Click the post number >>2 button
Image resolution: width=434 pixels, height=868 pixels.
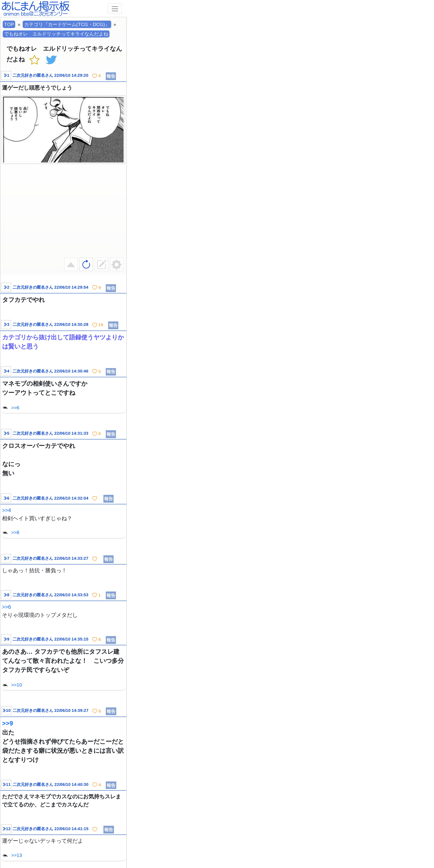click(x=6, y=287)
